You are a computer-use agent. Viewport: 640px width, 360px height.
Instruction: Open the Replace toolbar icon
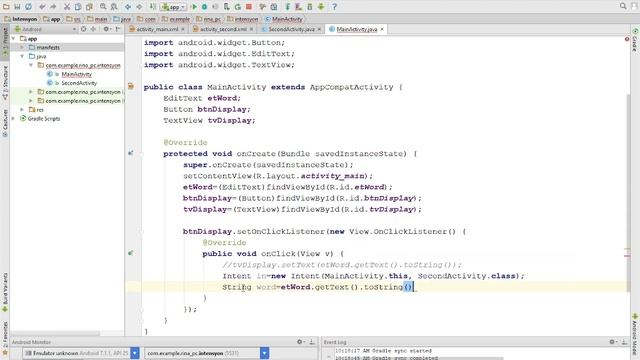(114, 7)
